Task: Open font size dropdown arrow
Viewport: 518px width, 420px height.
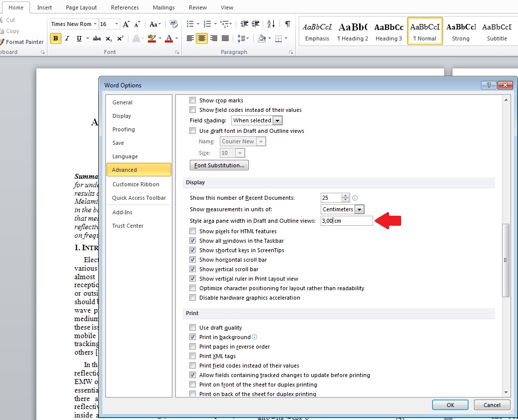Action: coord(116,24)
